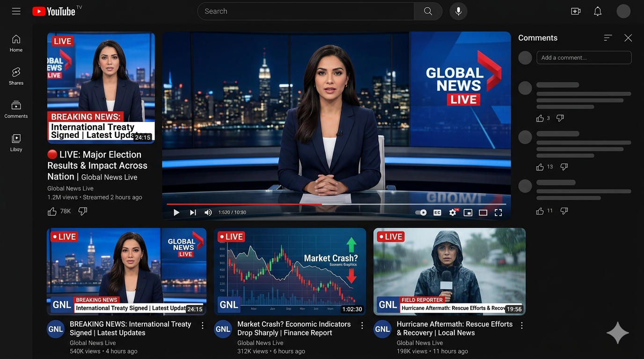
Task: Go to the YouTube TV logo home
Action: 57,11
